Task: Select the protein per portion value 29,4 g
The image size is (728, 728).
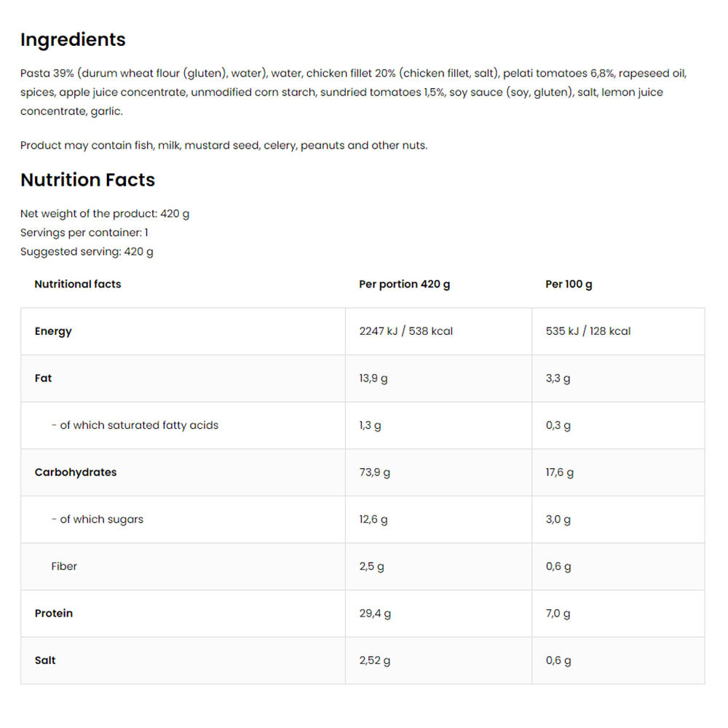Action: [x=375, y=614]
